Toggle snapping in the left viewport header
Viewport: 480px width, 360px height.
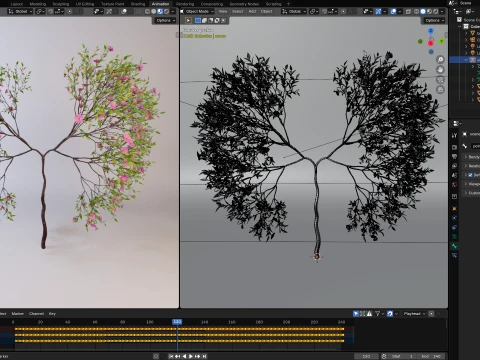(50, 11)
